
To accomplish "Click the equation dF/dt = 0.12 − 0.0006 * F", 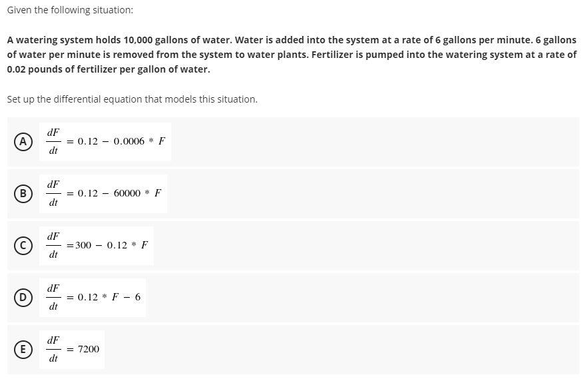I will pos(105,142).
